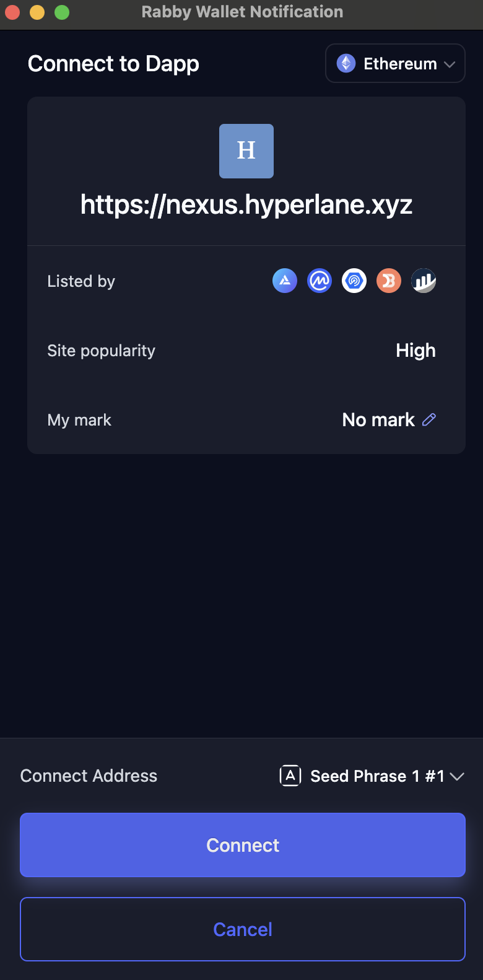Viewport: 483px width, 980px height.
Task: Click the blue hexagon spiral listing icon
Action: tap(354, 281)
